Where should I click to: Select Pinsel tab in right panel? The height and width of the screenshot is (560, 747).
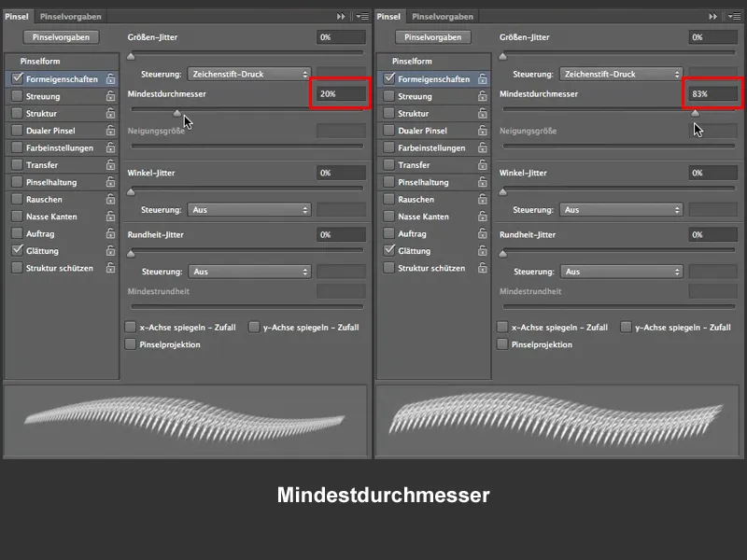click(x=388, y=16)
